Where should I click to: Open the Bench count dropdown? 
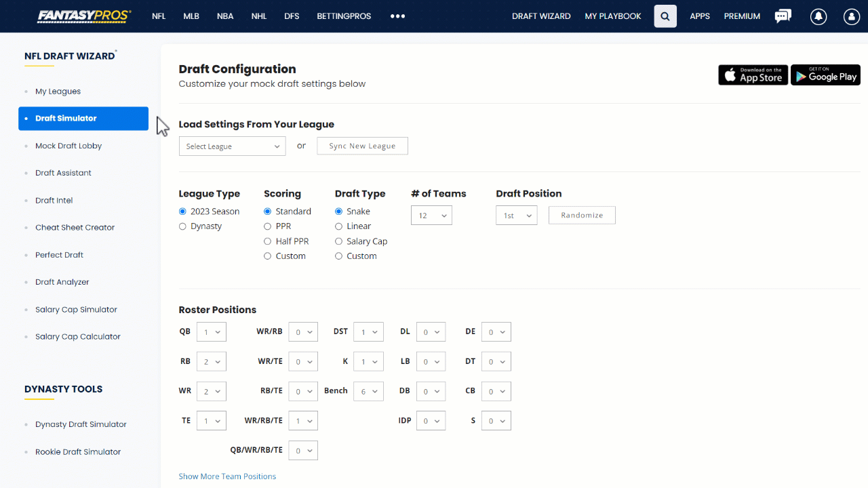pyautogui.click(x=368, y=391)
